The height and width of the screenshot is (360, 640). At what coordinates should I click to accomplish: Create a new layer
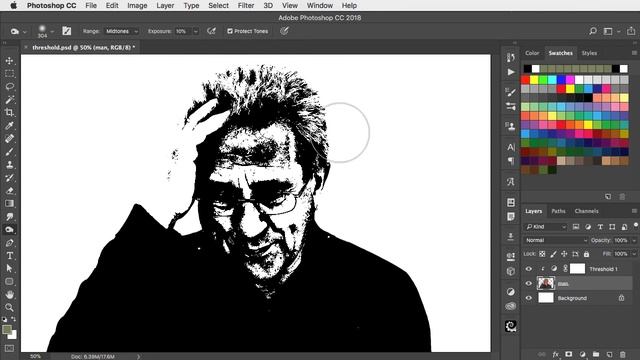(609, 354)
